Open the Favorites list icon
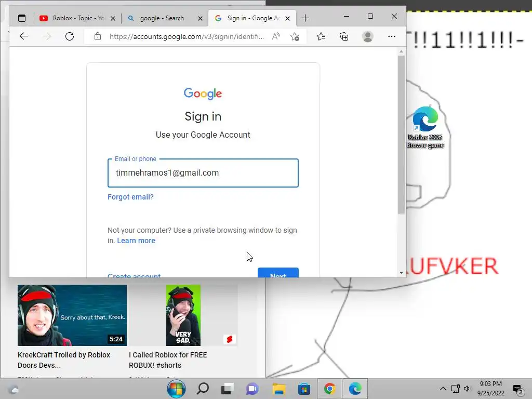The width and height of the screenshot is (532, 399). pos(321,36)
